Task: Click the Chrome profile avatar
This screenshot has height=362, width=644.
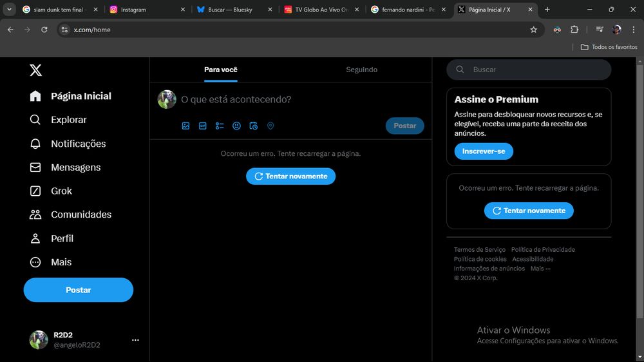Action: [616, 30]
